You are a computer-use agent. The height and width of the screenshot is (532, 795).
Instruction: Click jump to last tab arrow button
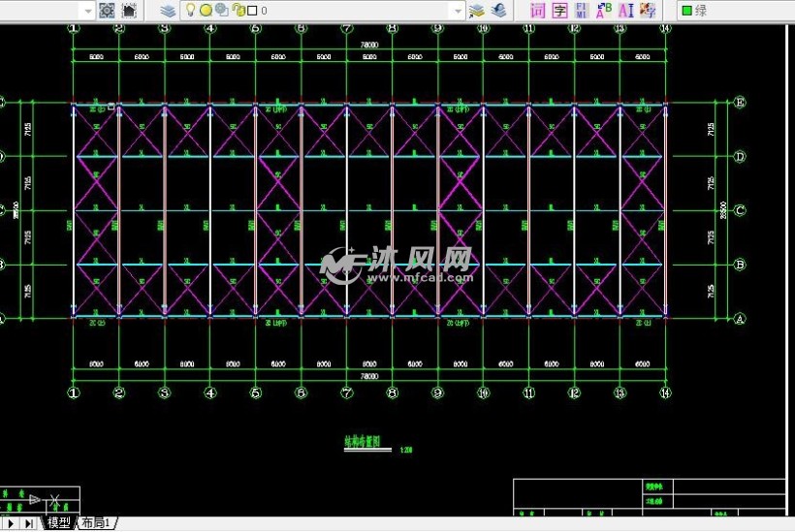click(30, 523)
